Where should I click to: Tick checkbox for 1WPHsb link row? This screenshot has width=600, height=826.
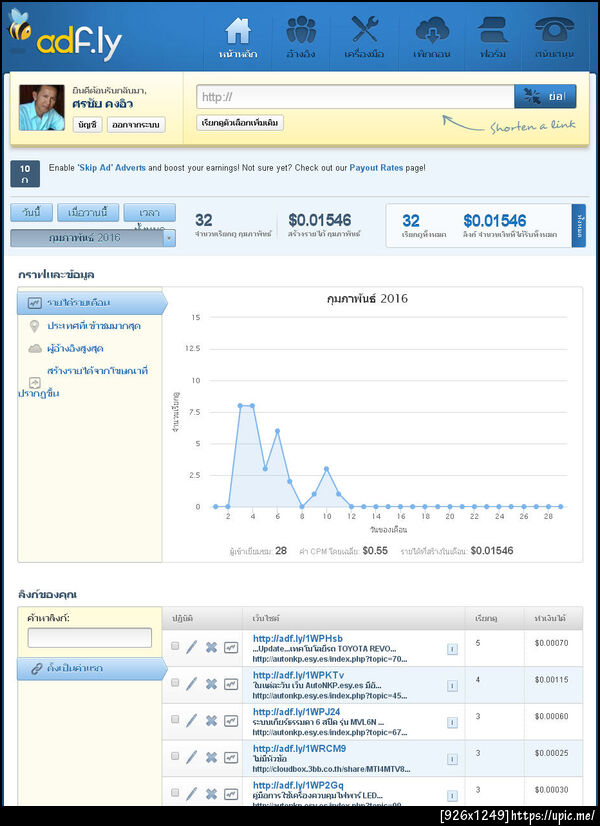[x=175, y=646]
